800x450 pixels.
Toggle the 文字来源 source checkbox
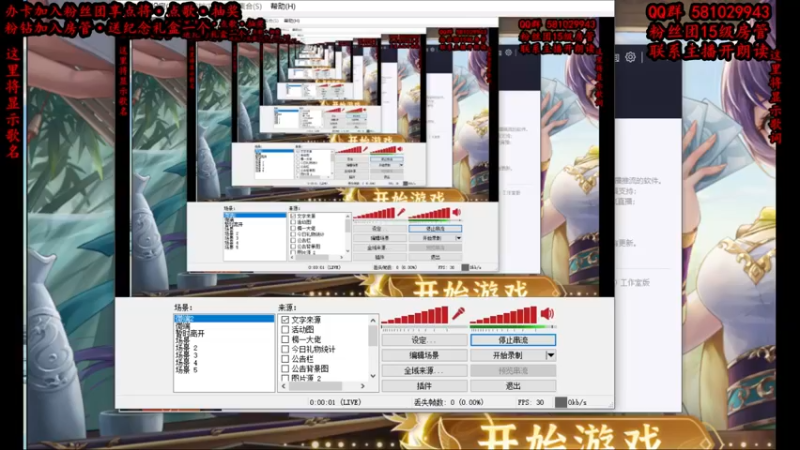tap(285, 319)
